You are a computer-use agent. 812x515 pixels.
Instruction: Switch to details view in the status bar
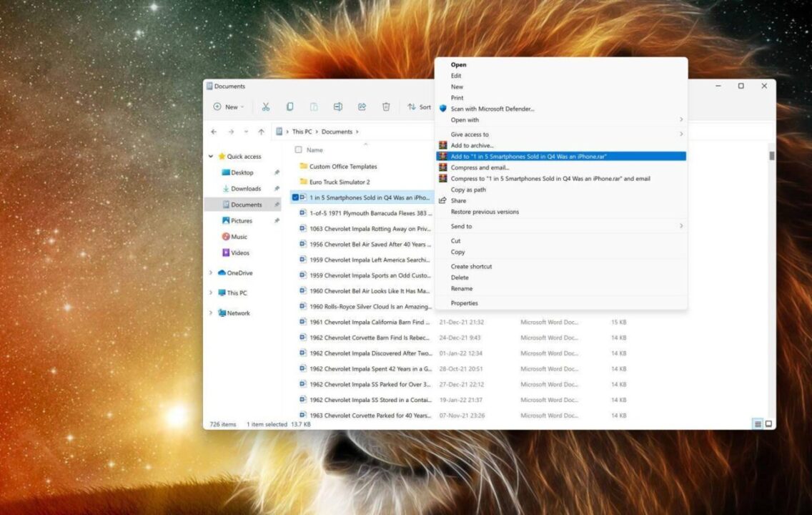[x=756, y=424]
